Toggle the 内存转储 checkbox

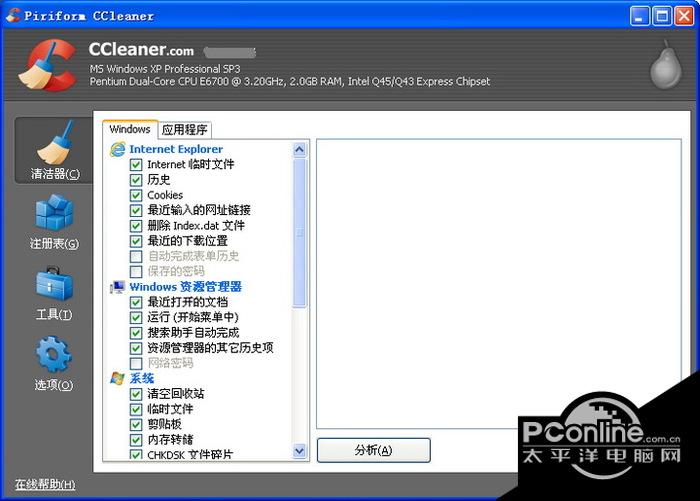[136, 440]
